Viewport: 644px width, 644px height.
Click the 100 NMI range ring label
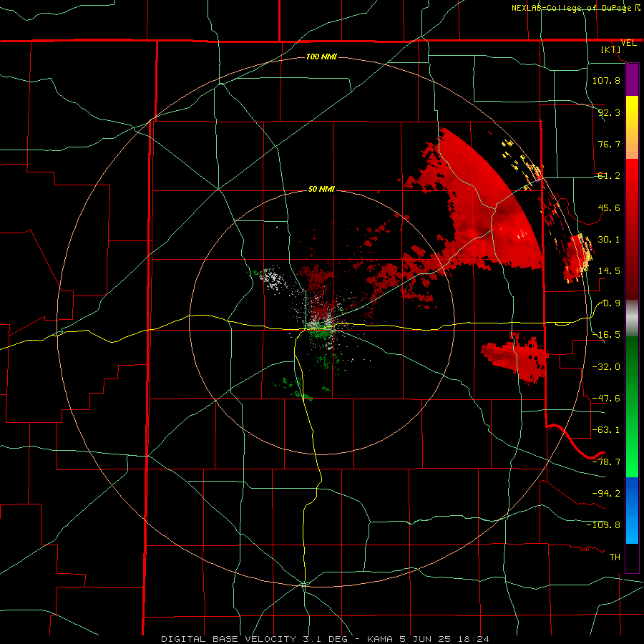321,57
